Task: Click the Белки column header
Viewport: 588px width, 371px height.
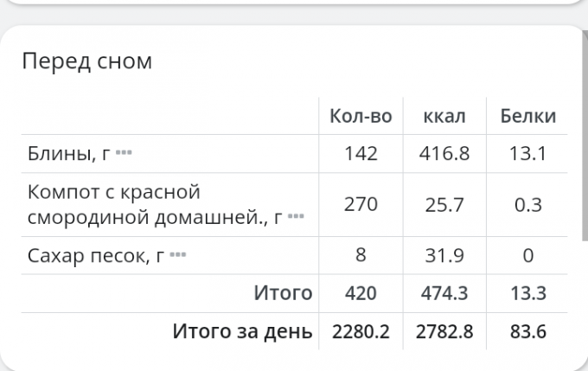Action: (x=528, y=116)
